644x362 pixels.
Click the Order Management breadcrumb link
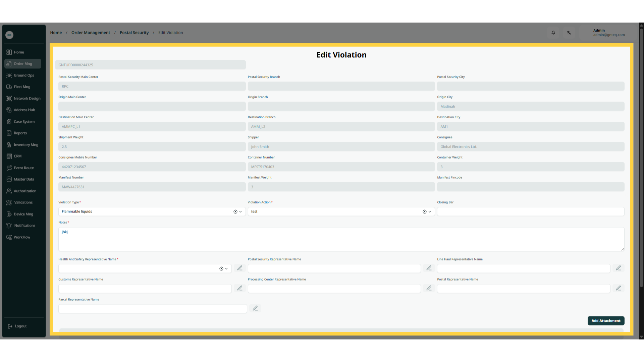91,33
